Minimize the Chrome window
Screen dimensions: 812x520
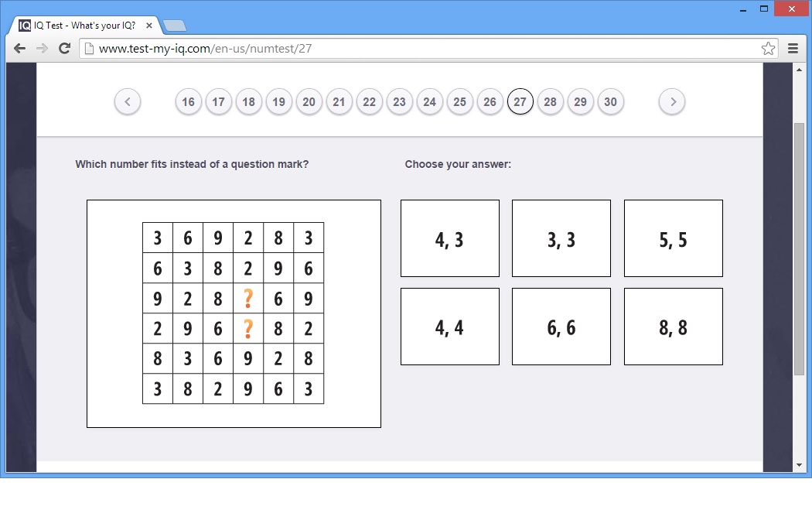tap(743, 9)
